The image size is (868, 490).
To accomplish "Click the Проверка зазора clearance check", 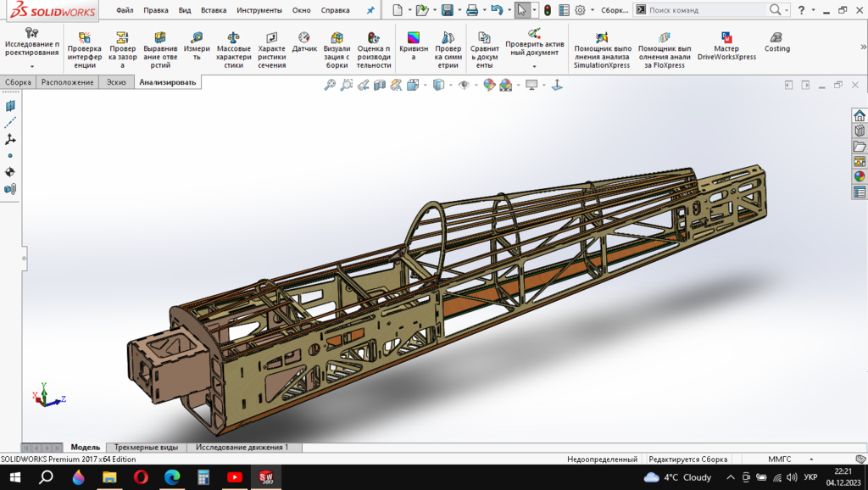I will (122, 50).
